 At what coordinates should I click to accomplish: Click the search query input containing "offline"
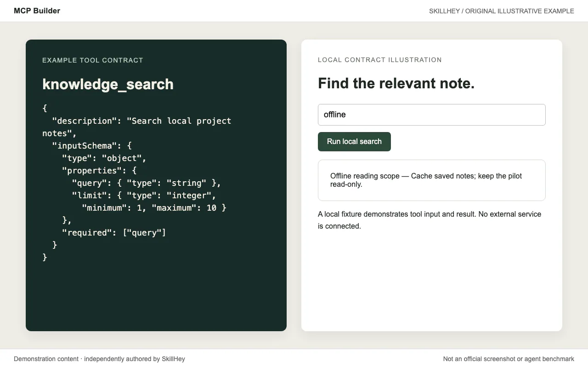(x=432, y=115)
